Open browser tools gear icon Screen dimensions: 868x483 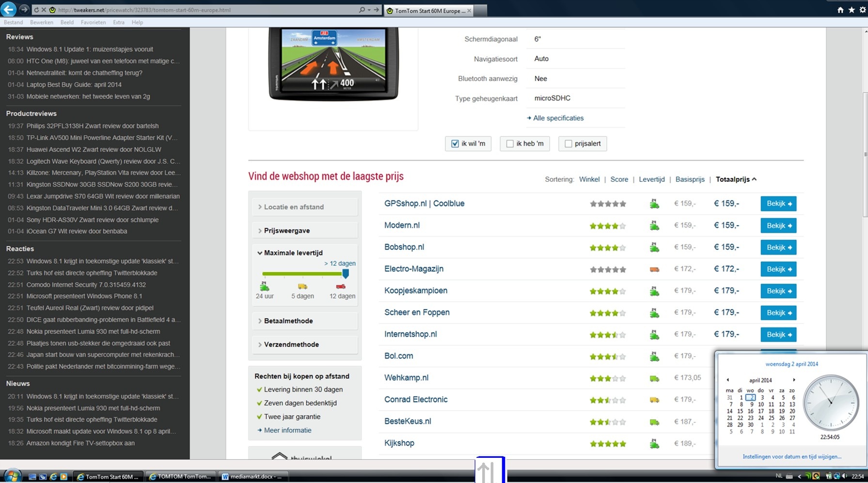point(862,10)
